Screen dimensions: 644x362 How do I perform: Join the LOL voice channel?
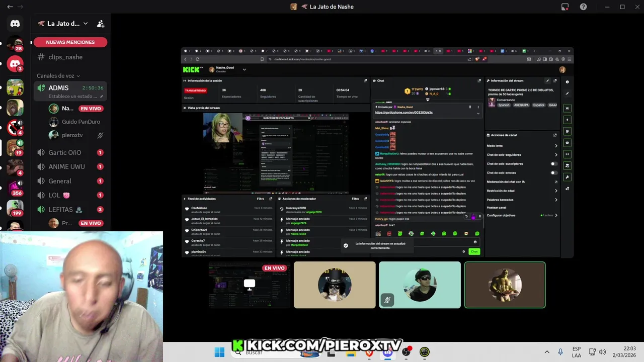pos(70,195)
